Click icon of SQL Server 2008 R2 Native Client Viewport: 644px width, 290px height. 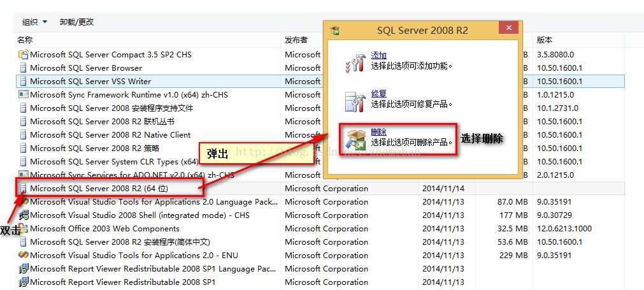coord(24,134)
